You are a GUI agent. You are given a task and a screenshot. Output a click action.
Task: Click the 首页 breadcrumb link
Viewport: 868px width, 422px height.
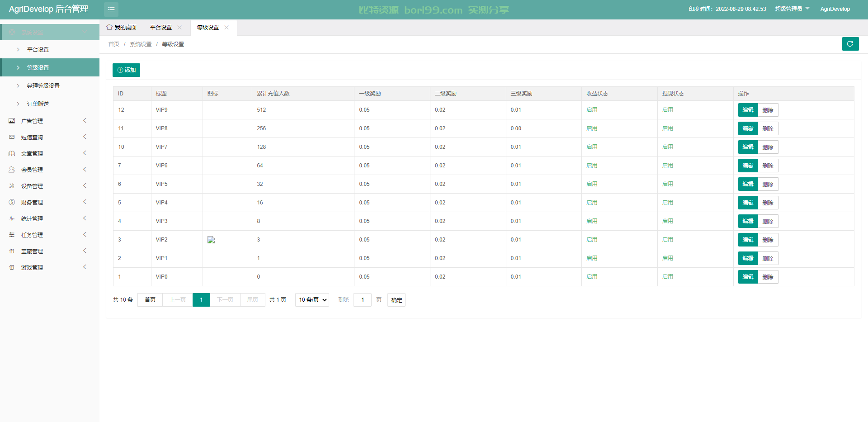(114, 44)
